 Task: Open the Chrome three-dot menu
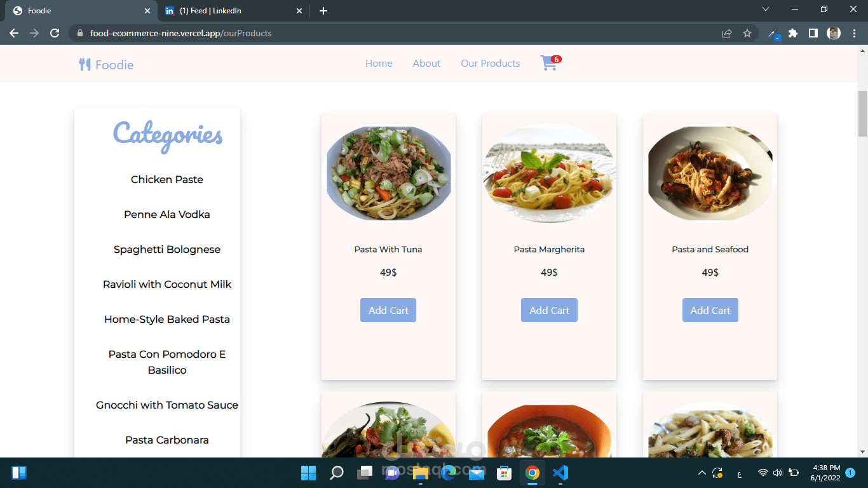853,32
